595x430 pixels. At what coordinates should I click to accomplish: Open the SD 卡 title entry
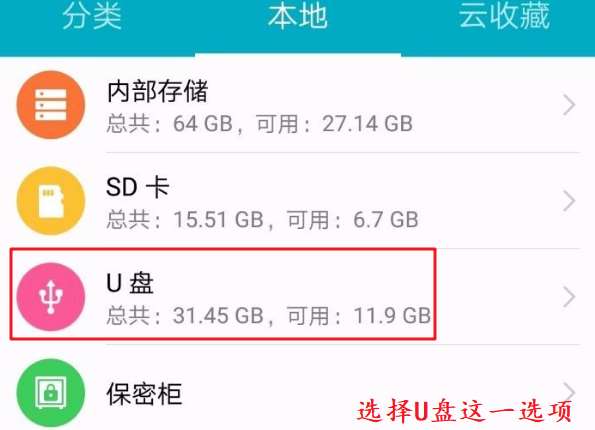(138, 187)
